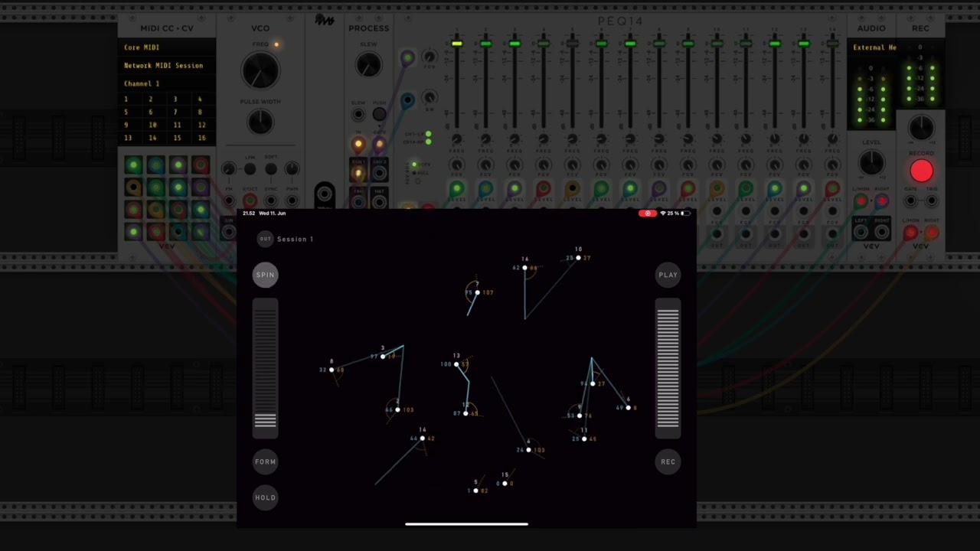The height and width of the screenshot is (551, 980).
Task: Select CC cell 16 in MIDI CC-CV grid
Action: [x=201, y=138]
